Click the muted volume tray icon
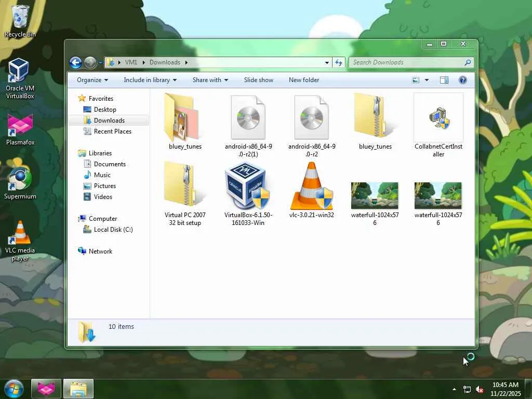Viewport: 532px width, 399px height. click(480, 390)
